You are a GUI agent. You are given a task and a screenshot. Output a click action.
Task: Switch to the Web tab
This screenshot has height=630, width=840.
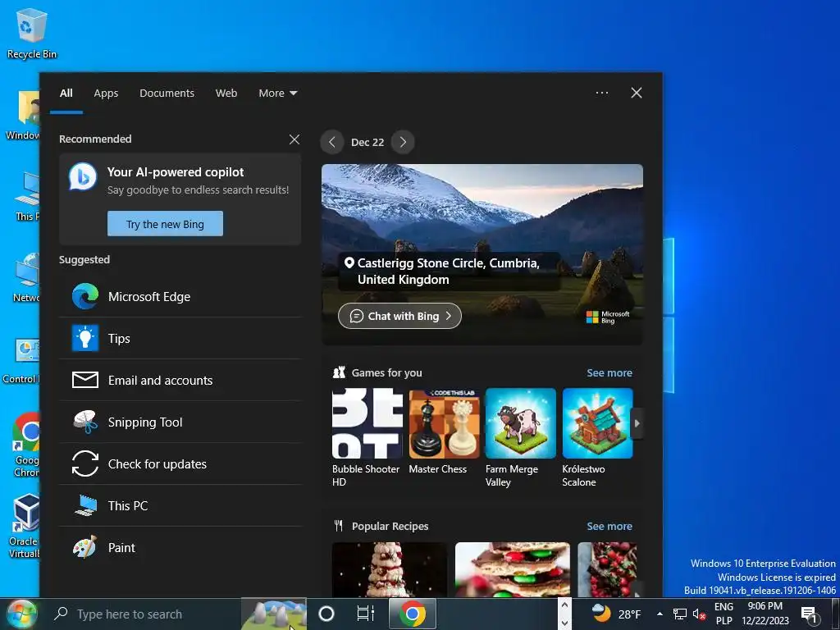tap(226, 94)
